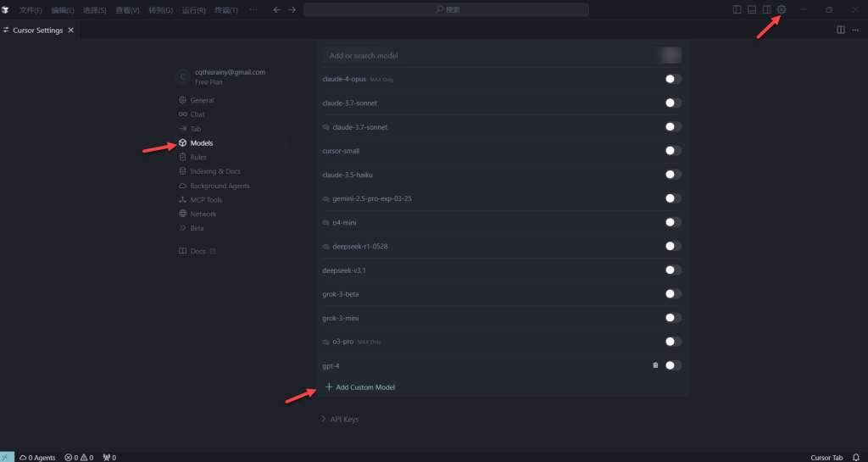This screenshot has width=868, height=462.
Task: Click the thinking icon beside o3-pro
Action: coord(325,342)
